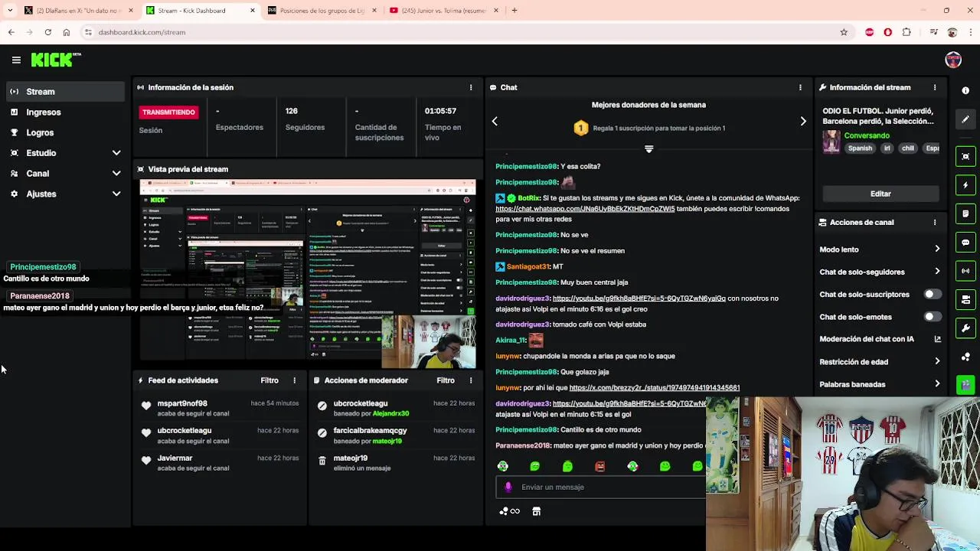Reload the page in browser

(x=47, y=32)
